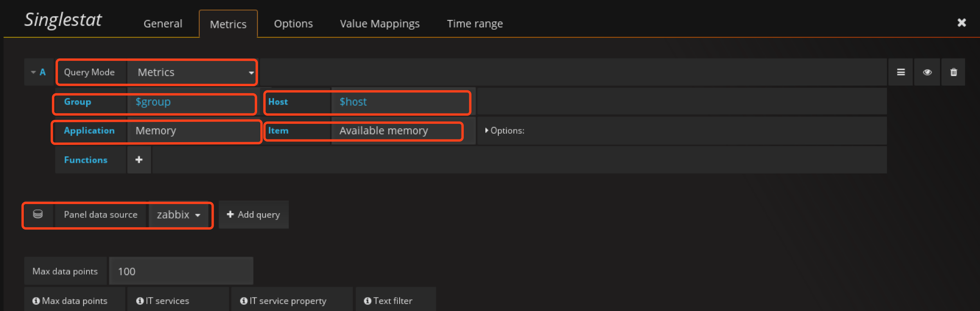
Task: Click the Add query button
Action: tap(254, 215)
